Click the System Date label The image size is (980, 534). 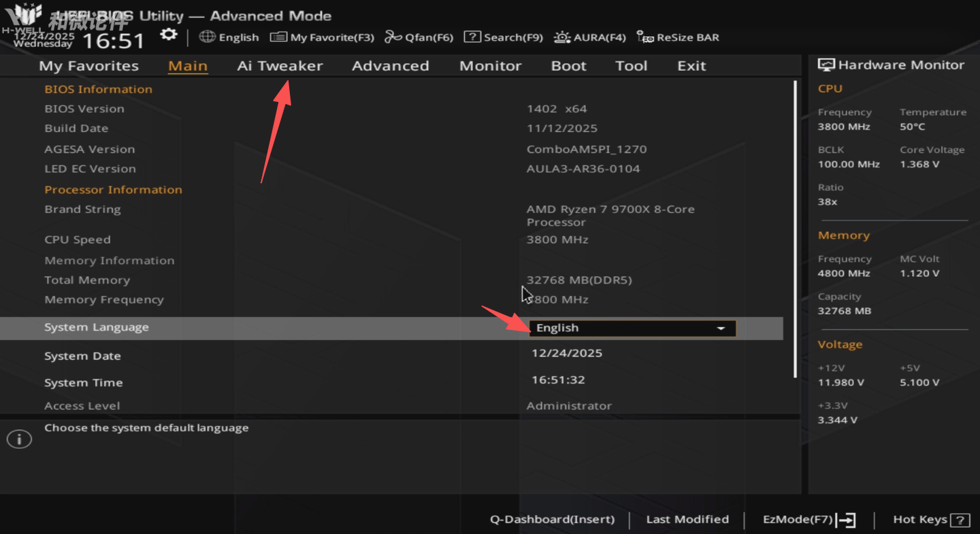click(82, 356)
